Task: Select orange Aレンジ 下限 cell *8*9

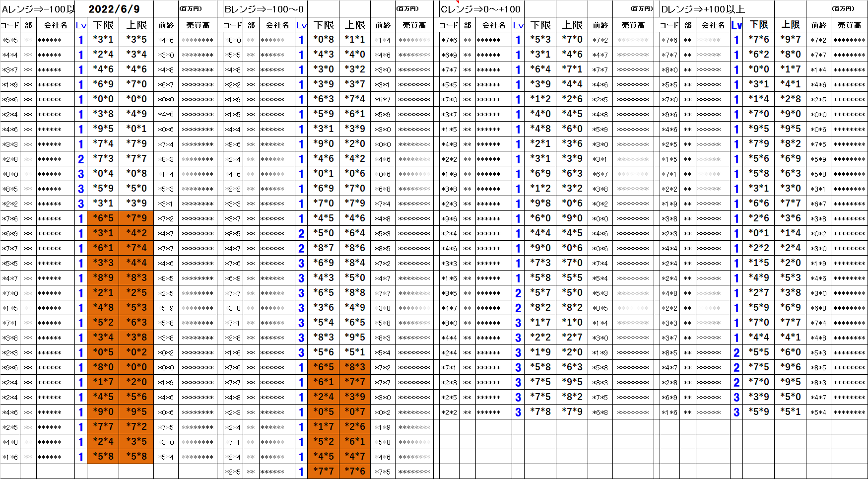Action: click(103, 277)
